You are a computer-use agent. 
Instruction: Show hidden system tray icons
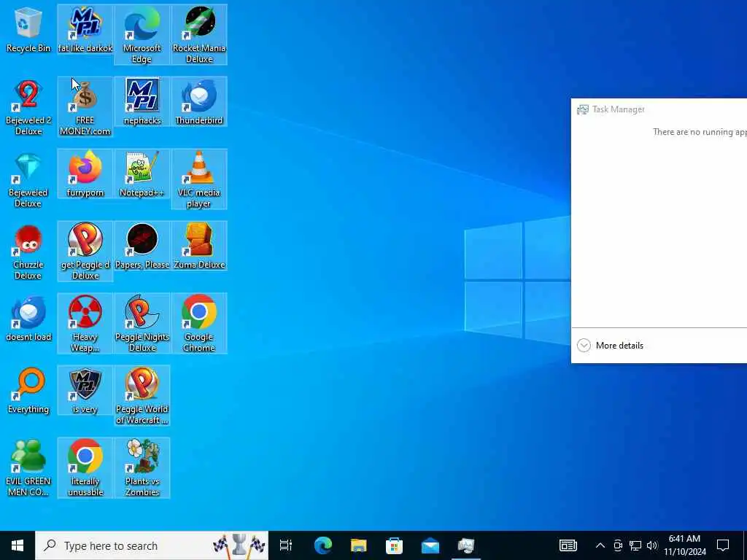pos(600,545)
